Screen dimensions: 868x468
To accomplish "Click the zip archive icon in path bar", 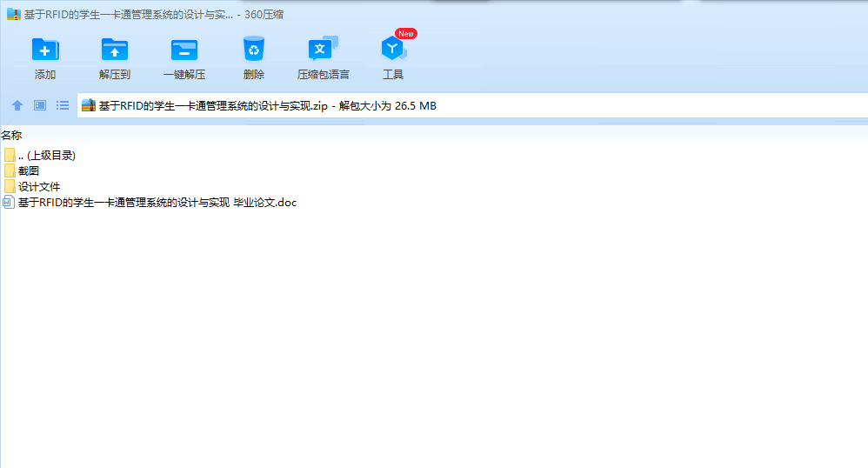I will point(89,105).
